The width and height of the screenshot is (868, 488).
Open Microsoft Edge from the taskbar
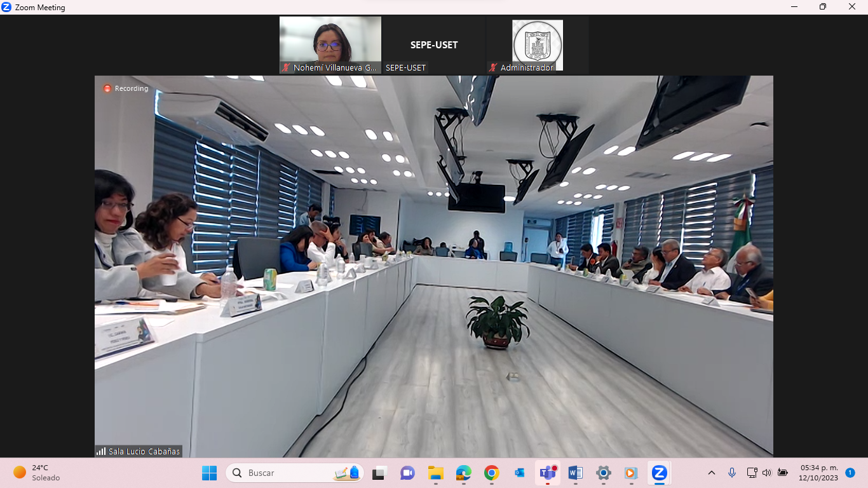click(463, 473)
